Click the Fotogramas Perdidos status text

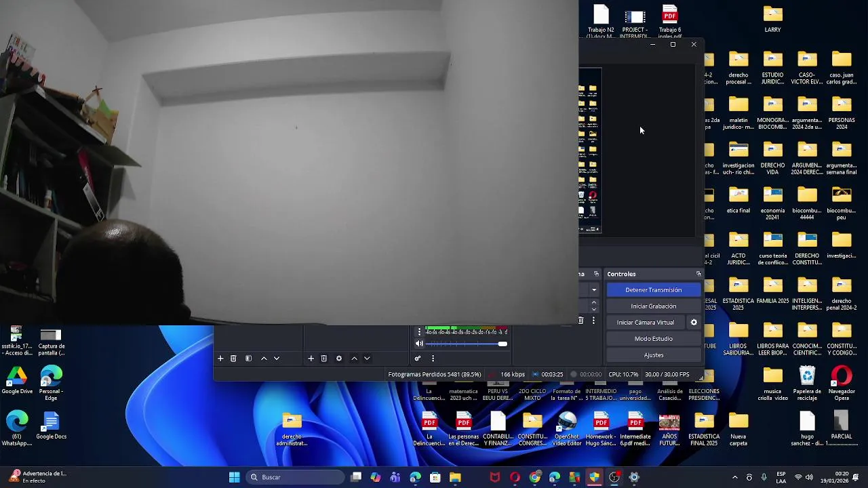(x=435, y=375)
